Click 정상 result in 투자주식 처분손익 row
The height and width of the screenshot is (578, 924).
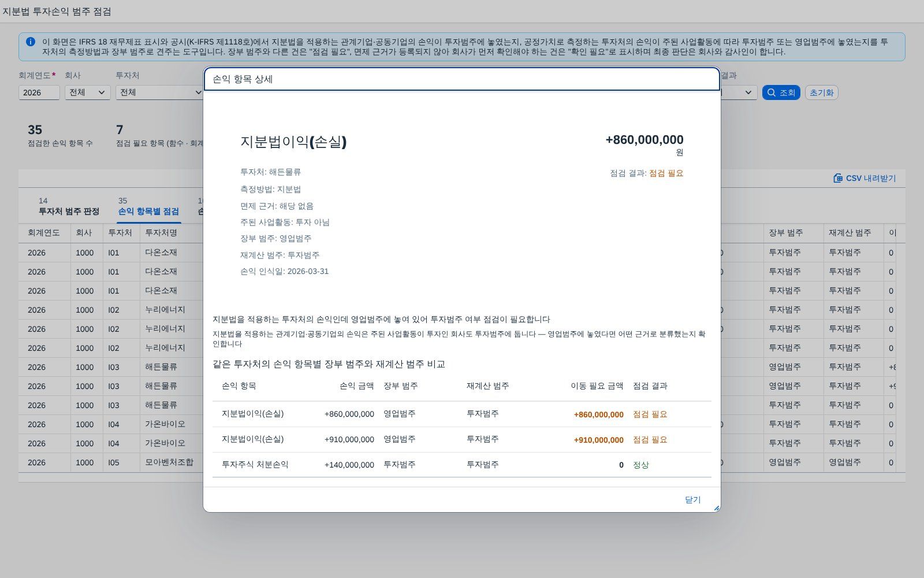click(640, 465)
